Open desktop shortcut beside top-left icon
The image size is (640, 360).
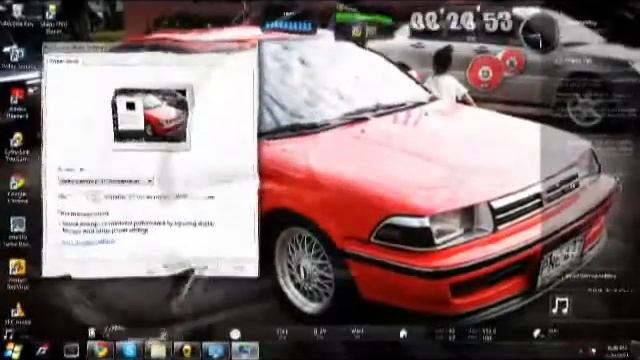[x=53, y=18]
